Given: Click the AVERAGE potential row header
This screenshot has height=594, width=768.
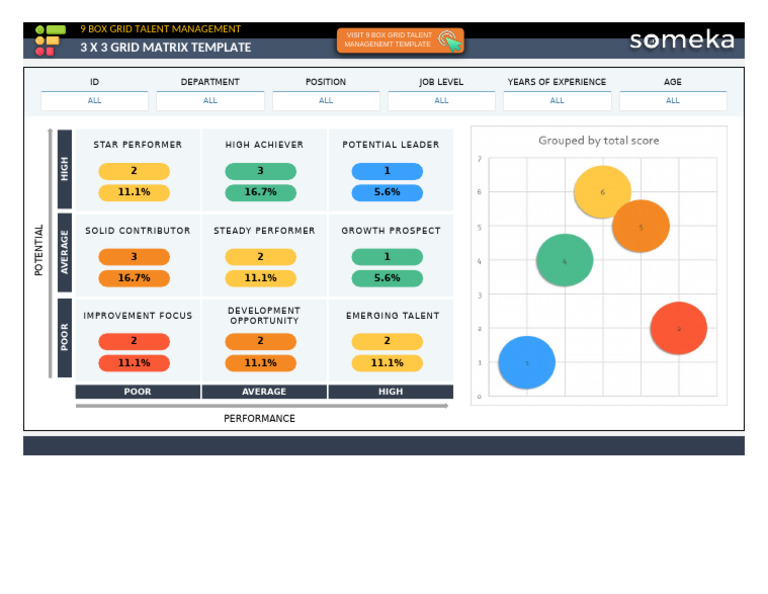Looking at the screenshot, I should pos(65,253).
